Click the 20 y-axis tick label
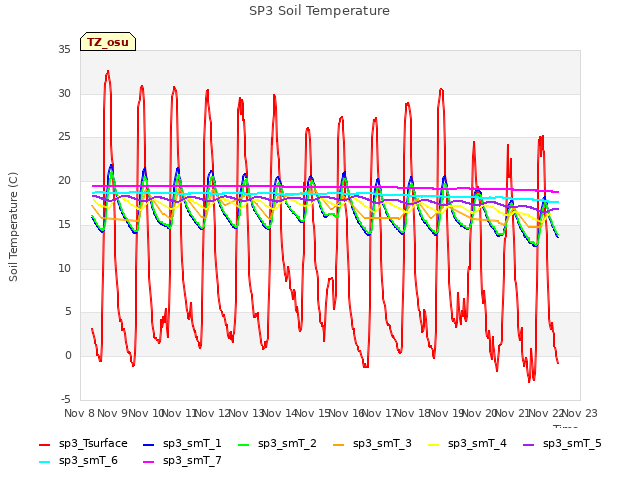This screenshot has height=480, width=640. point(64,181)
